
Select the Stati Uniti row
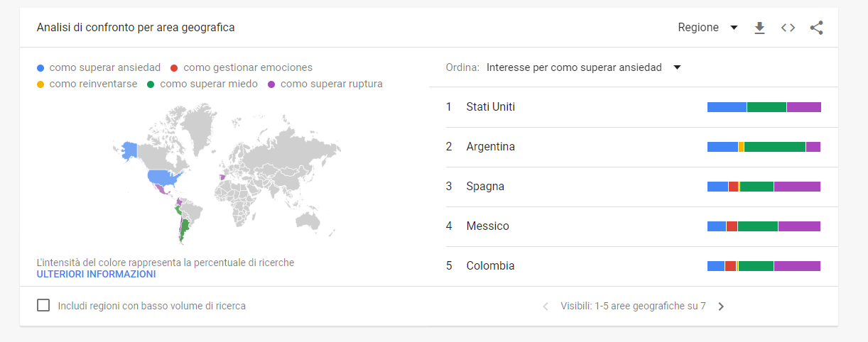point(491,107)
